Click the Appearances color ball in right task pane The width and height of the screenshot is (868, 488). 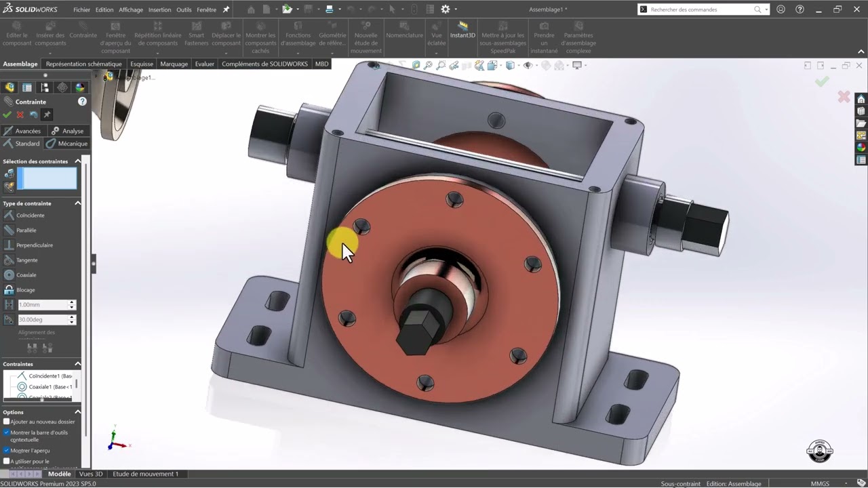(861, 148)
